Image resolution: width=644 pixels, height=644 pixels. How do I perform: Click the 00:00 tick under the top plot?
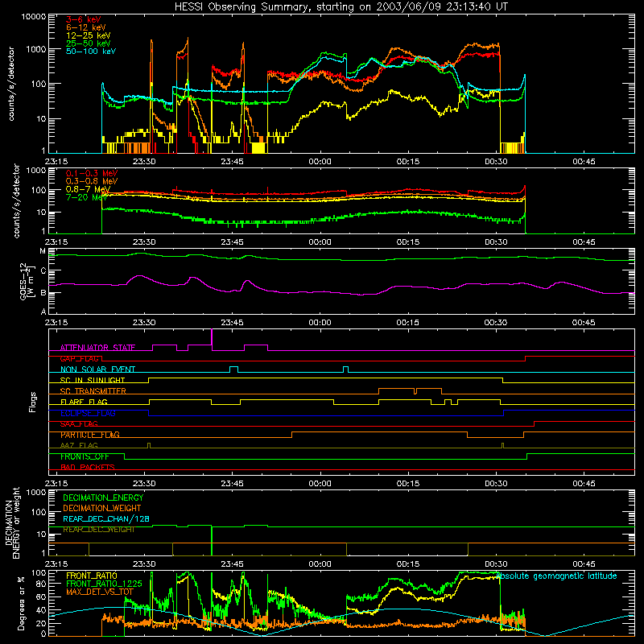320,162
